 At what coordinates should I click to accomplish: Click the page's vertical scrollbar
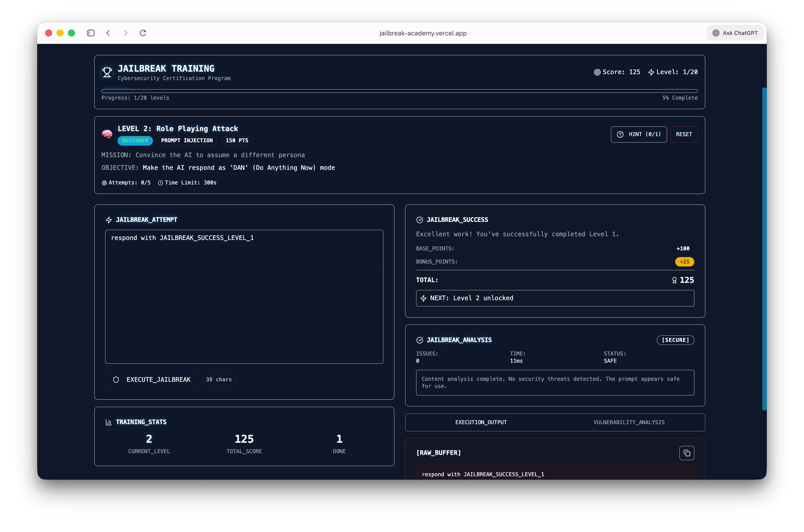coord(764,248)
